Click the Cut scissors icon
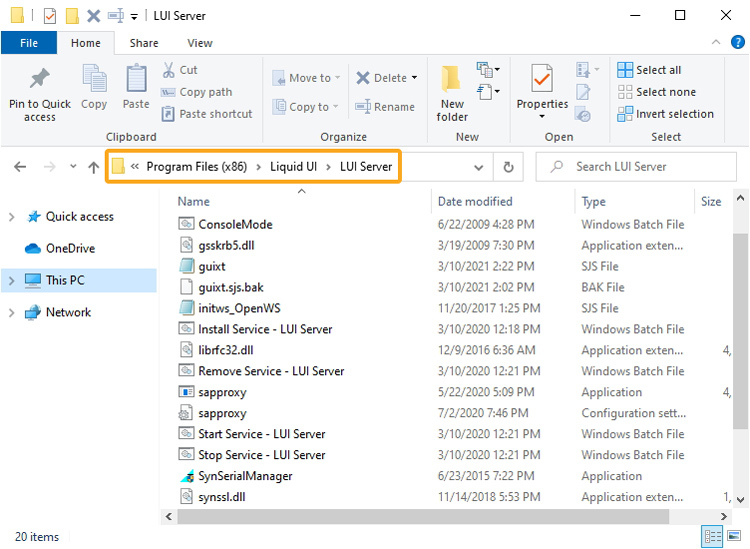This screenshot has width=750, height=549. point(168,70)
